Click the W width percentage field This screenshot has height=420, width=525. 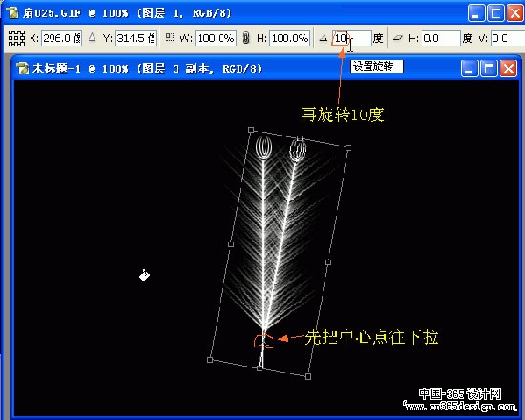(x=216, y=38)
